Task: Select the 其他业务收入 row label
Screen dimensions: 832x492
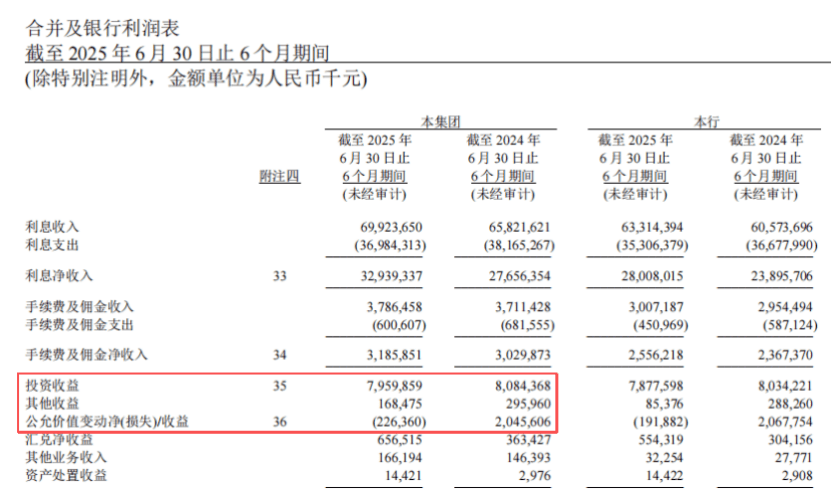Action: point(66,458)
